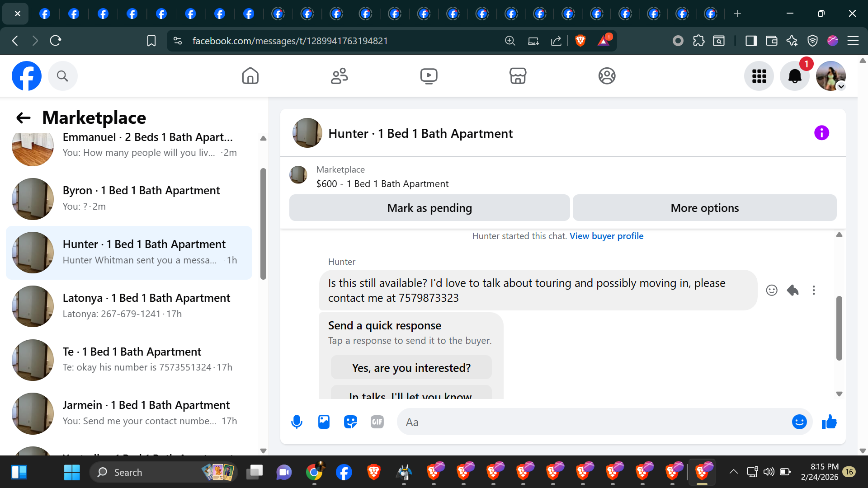The width and height of the screenshot is (868, 488).
Task: Bookmark this page in toolbar
Action: tap(151, 41)
